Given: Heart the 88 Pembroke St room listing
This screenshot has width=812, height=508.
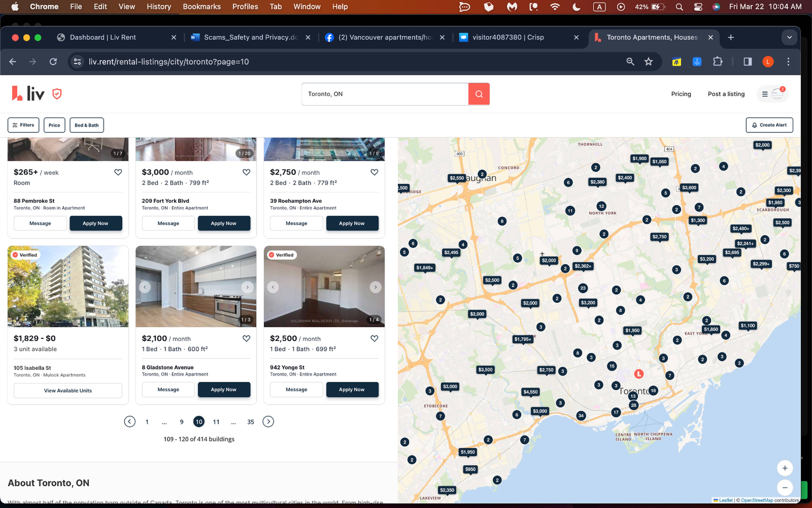Looking at the screenshot, I should [x=118, y=172].
